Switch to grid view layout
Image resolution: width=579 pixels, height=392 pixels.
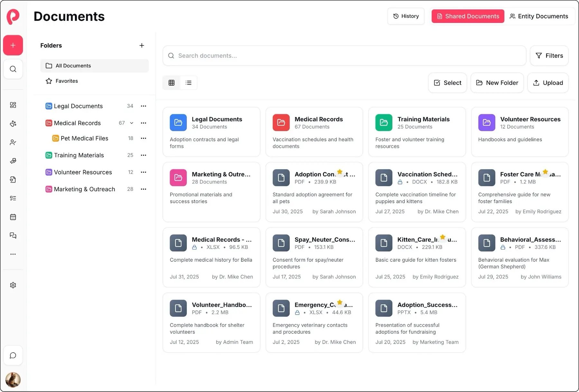171,83
